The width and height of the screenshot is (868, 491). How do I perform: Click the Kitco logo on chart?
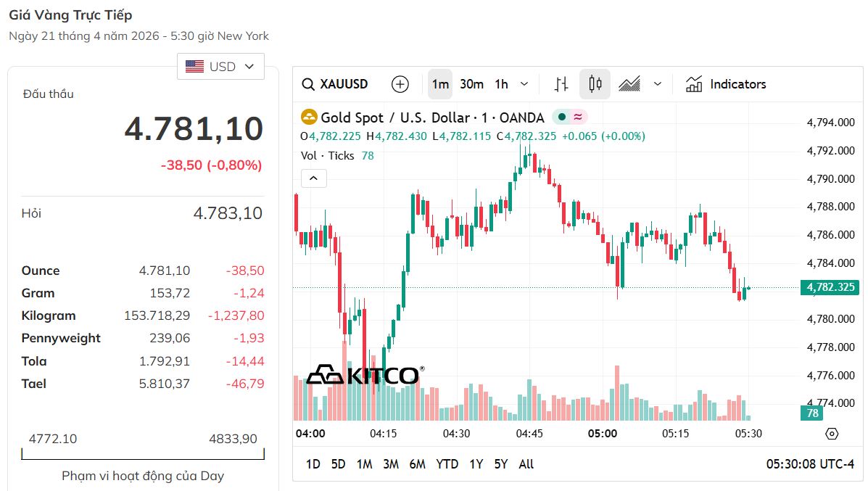pyautogui.click(x=363, y=375)
